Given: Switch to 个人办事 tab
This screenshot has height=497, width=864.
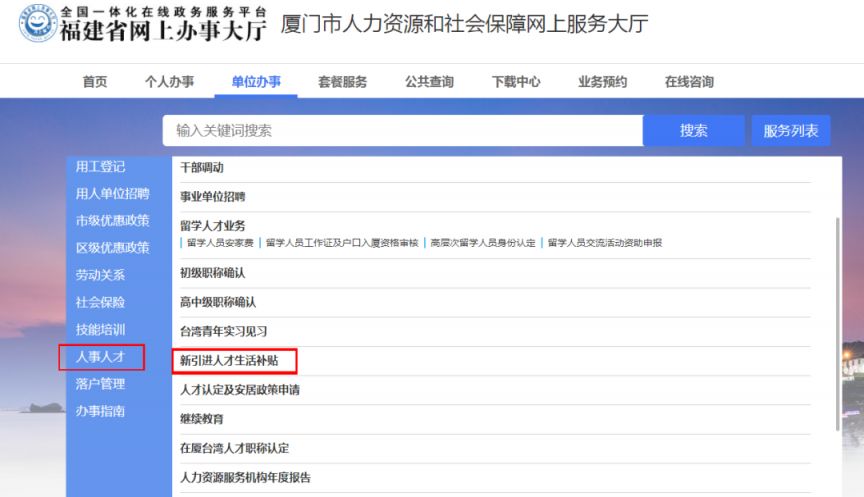Looking at the screenshot, I should coord(170,82).
